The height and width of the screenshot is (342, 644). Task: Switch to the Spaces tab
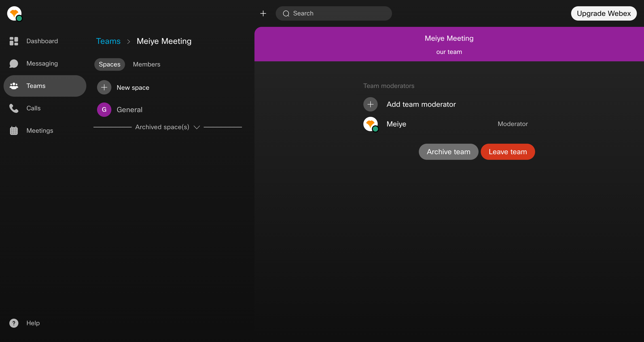(x=110, y=64)
